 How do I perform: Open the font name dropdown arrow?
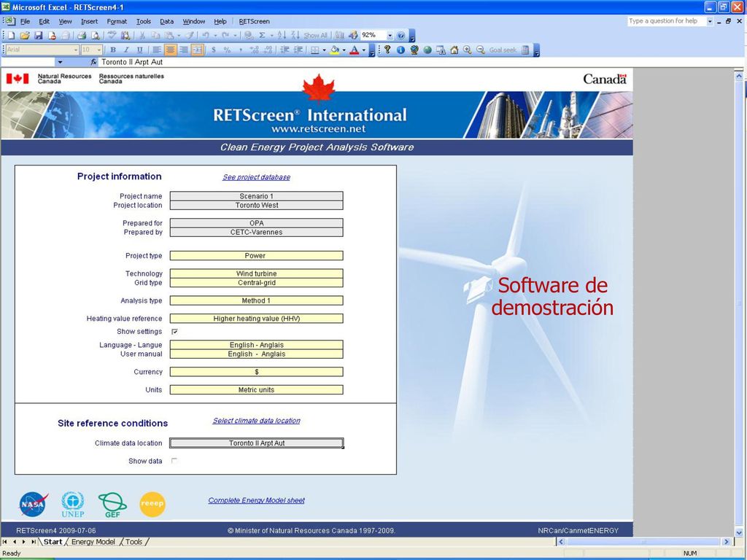[x=76, y=50]
